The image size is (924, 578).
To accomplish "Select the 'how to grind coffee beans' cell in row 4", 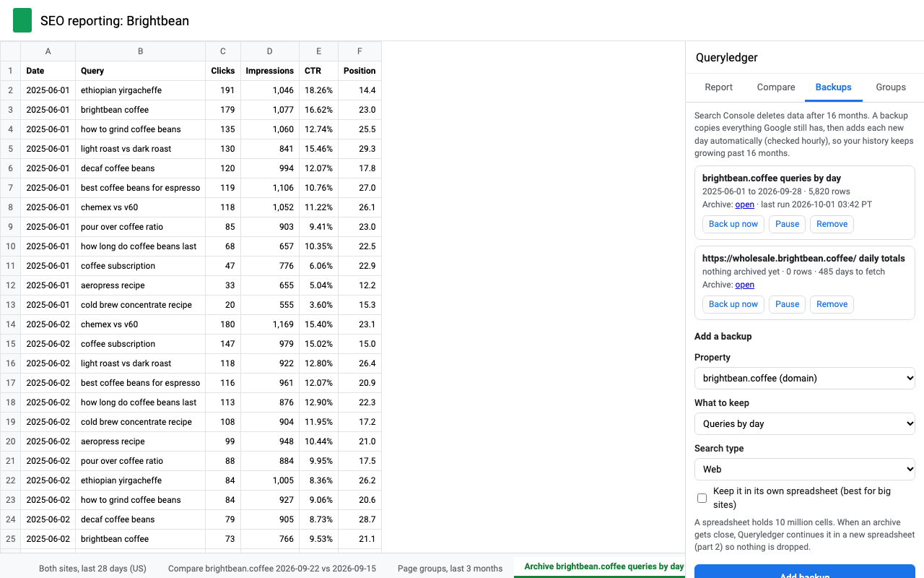I will pyautogui.click(x=140, y=129).
